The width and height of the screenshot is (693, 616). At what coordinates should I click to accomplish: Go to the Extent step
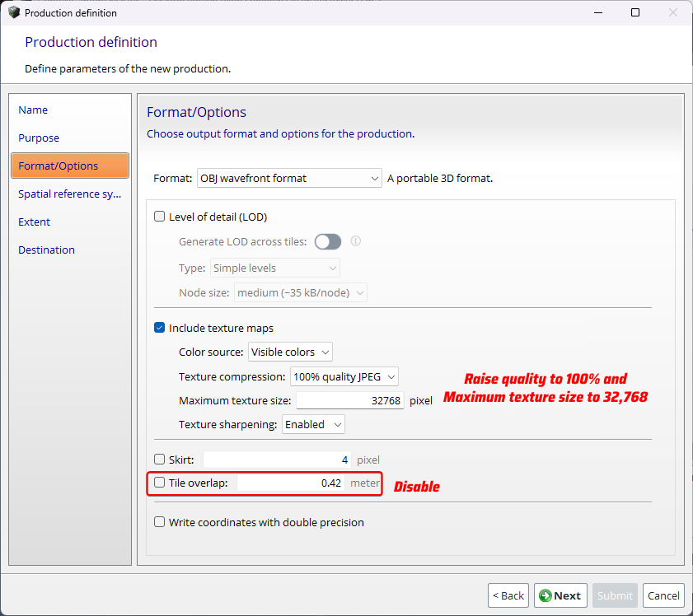point(34,222)
